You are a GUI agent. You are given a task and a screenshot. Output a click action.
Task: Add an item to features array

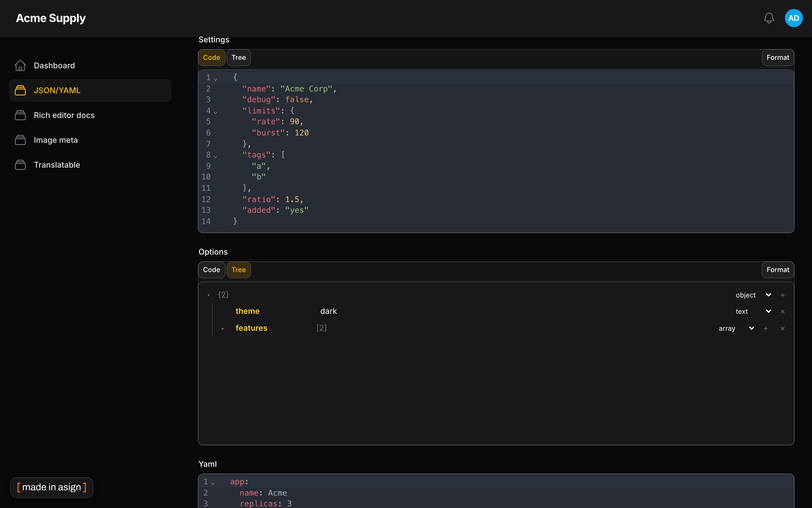click(x=766, y=328)
